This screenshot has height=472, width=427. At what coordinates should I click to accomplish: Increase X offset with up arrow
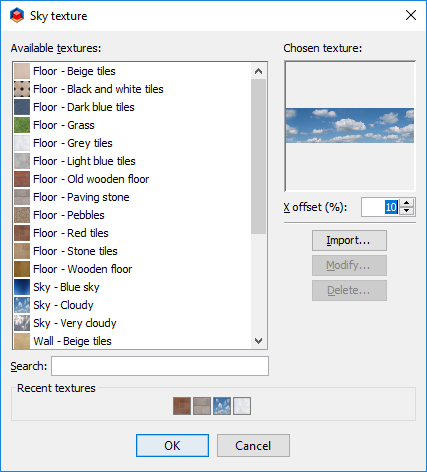(406, 203)
